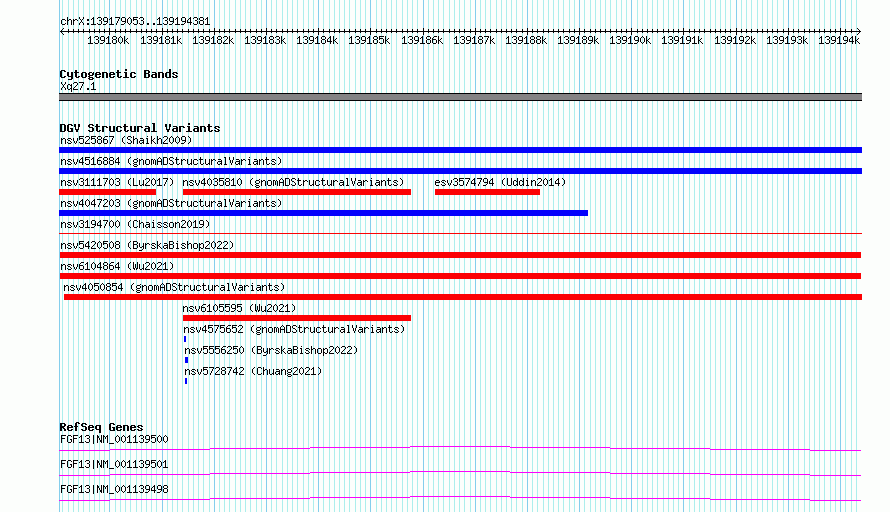This screenshot has height=512, width=890.
Task: Click the red bar beneath nsv6105595
Action: point(296,318)
